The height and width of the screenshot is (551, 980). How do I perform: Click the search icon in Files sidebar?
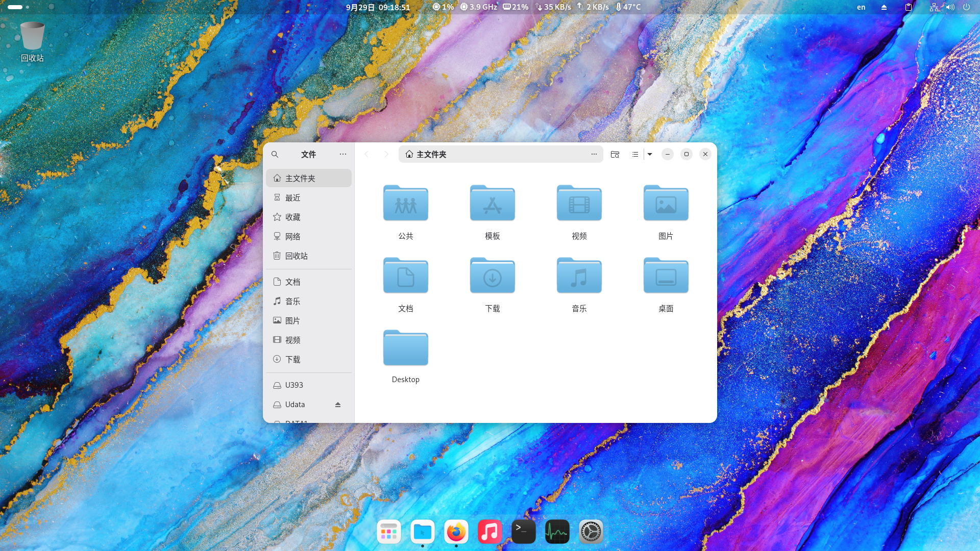coord(275,154)
